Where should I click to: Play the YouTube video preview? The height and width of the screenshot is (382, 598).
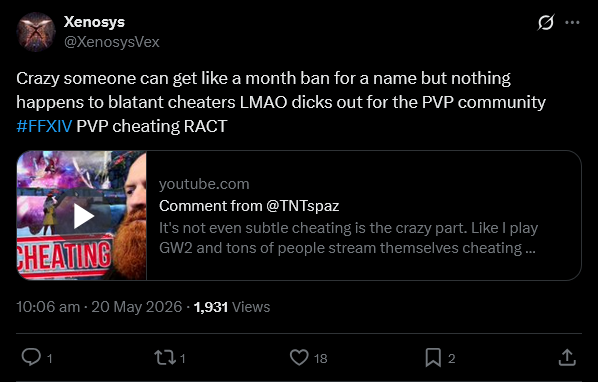point(84,216)
